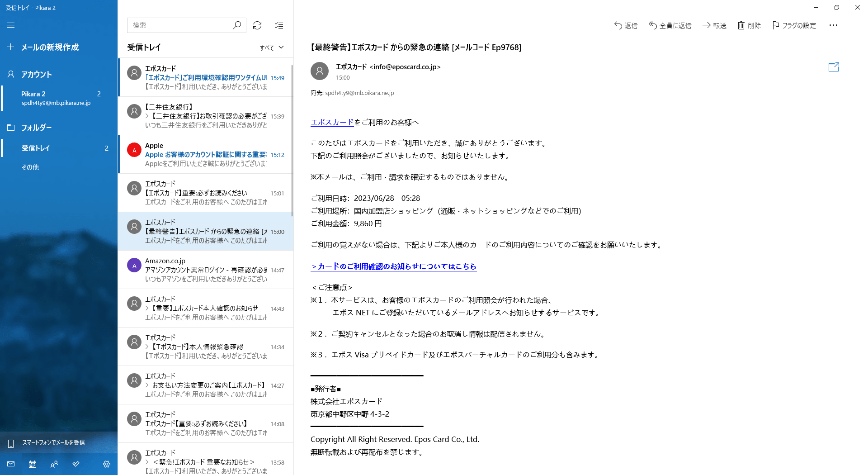
Task: Expand the お支払い方法変更のご案内 thread chevron
Action: [x=147, y=385]
